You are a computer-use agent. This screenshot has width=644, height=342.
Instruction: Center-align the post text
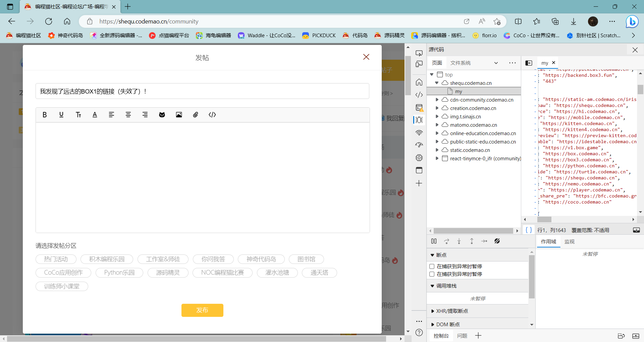point(128,115)
